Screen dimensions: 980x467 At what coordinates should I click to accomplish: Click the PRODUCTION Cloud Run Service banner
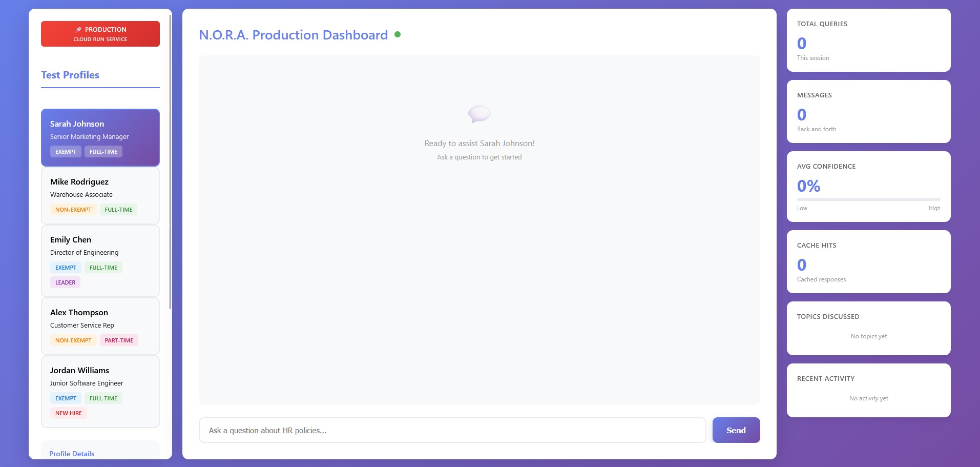point(100,34)
